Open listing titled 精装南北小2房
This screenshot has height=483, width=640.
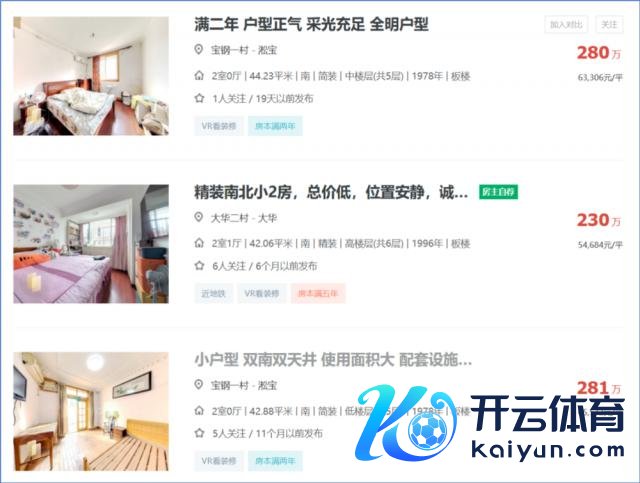pyautogui.click(x=331, y=192)
